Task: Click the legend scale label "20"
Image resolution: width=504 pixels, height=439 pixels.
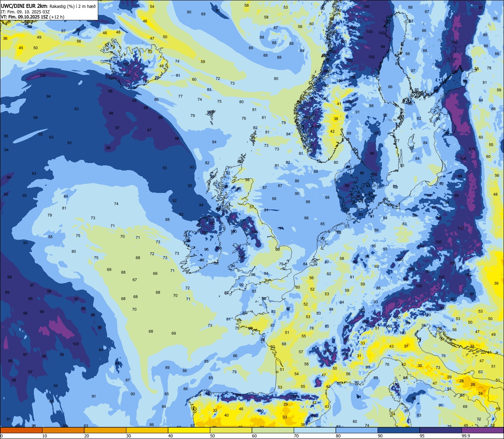Action: click(86, 436)
